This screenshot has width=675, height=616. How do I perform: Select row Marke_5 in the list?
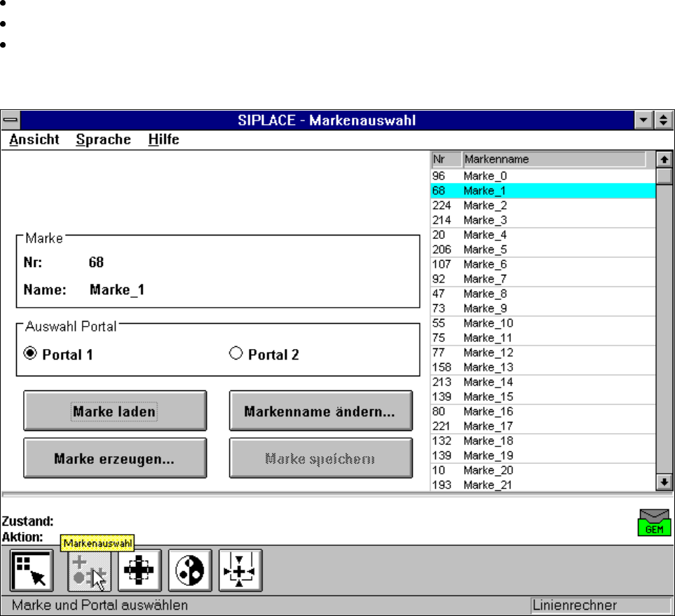click(x=543, y=249)
